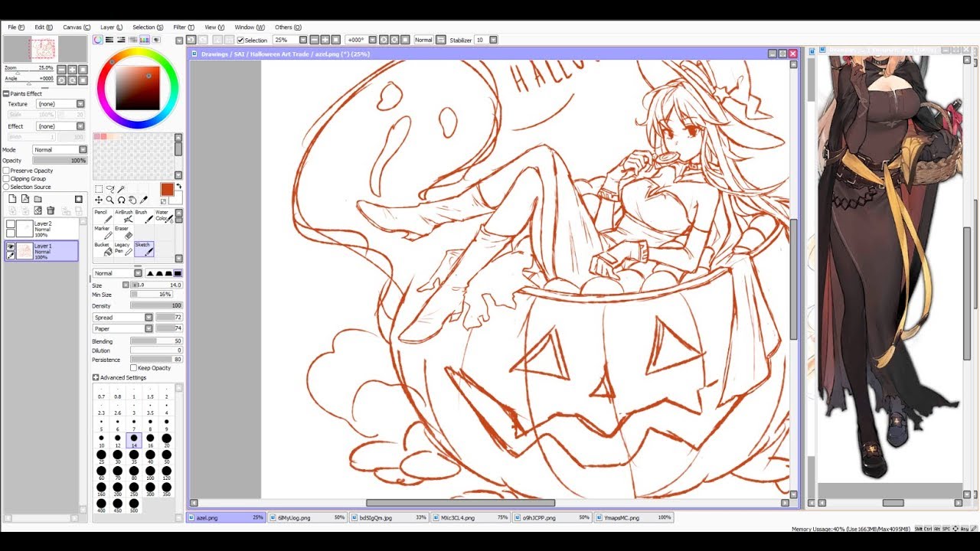Pick the Eyedropper color picker tool
Image resolution: width=980 pixels, height=551 pixels.
(144, 200)
